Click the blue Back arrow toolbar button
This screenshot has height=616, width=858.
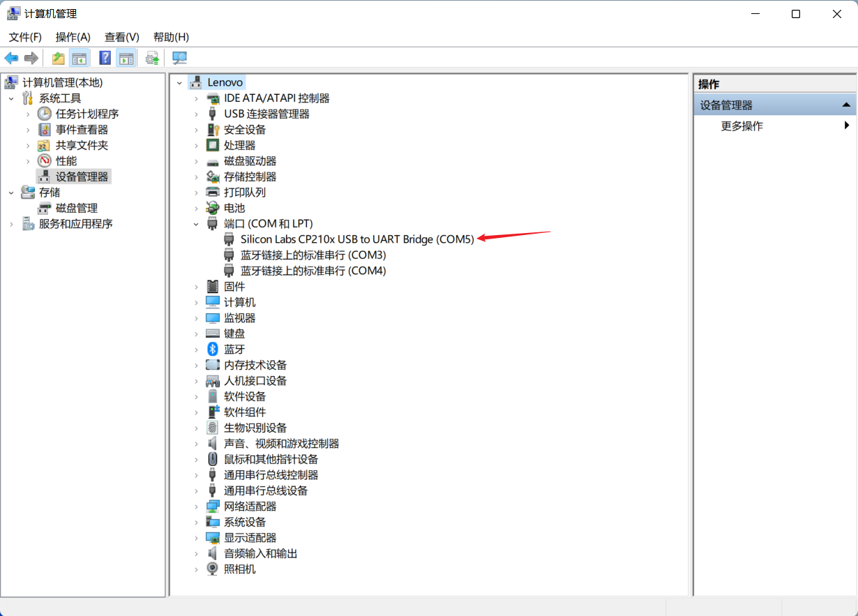tap(11, 58)
